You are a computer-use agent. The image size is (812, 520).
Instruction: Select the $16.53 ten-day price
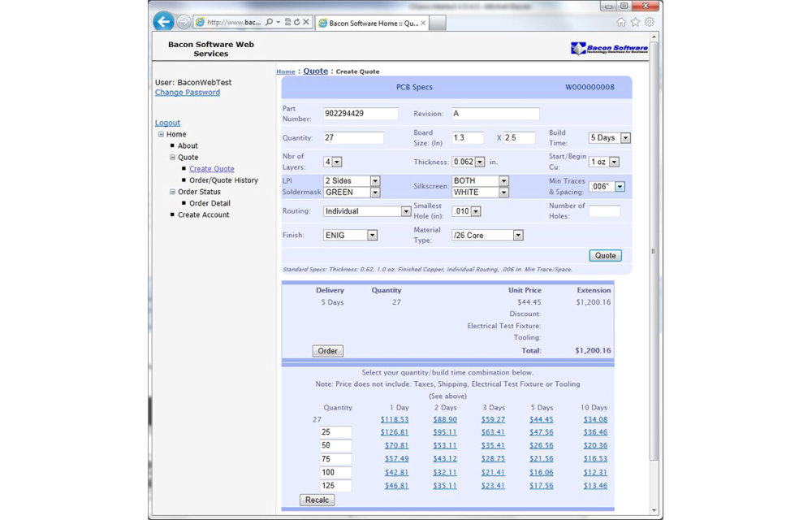[595, 459]
